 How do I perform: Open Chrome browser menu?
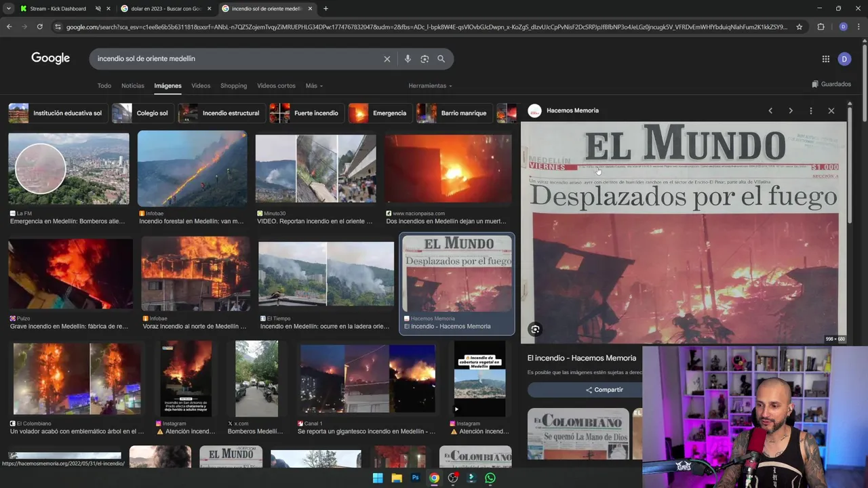[x=860, y=27]
